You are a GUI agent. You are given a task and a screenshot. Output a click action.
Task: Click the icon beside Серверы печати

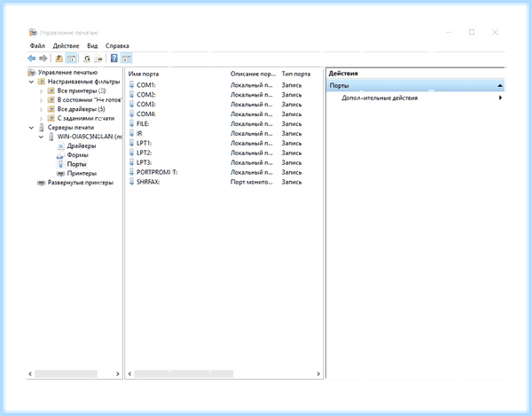coord(42,128)
